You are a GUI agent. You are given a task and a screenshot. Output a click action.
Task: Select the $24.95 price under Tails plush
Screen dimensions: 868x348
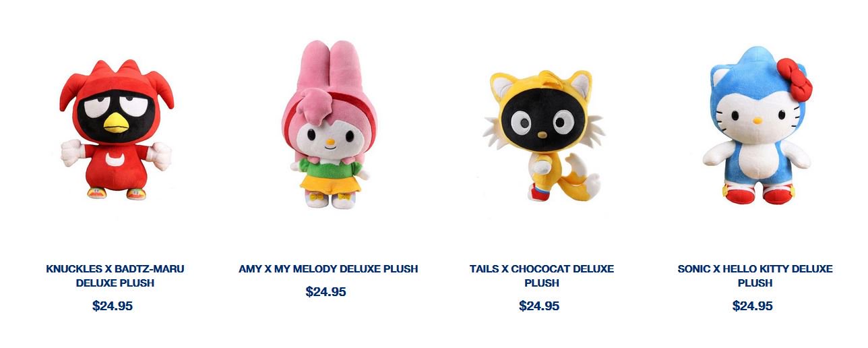tap(539, 306)
